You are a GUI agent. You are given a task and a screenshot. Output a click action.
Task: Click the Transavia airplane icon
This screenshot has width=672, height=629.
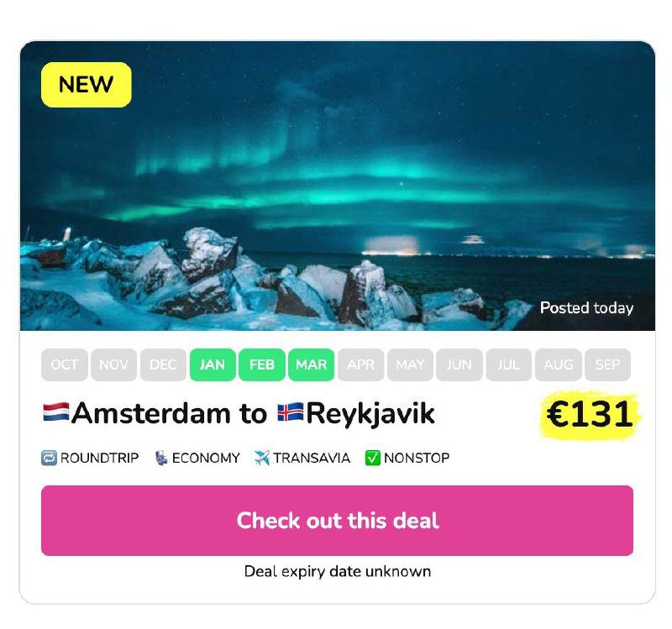point(262,458)
